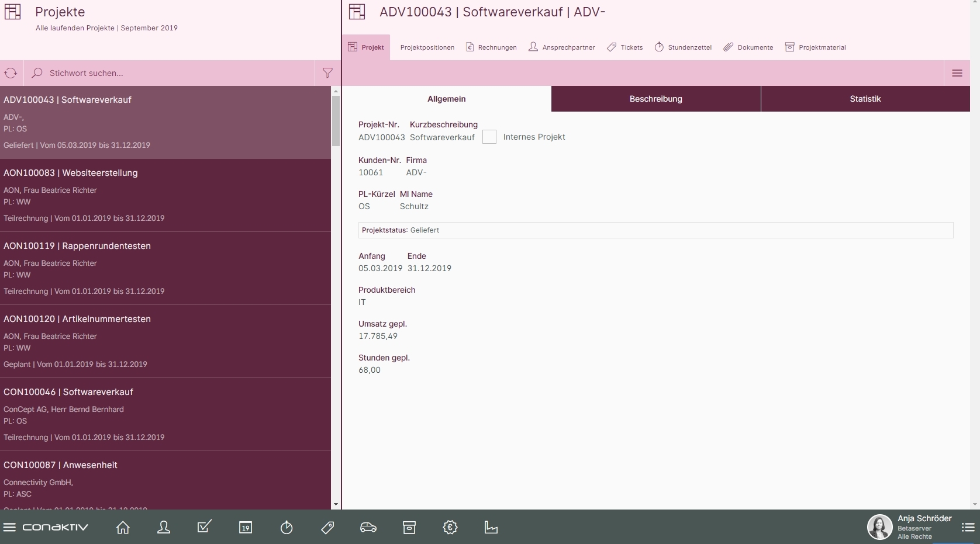Click the conaktiv logo
This screenshot has height=544, width=980.
point(55,528)
